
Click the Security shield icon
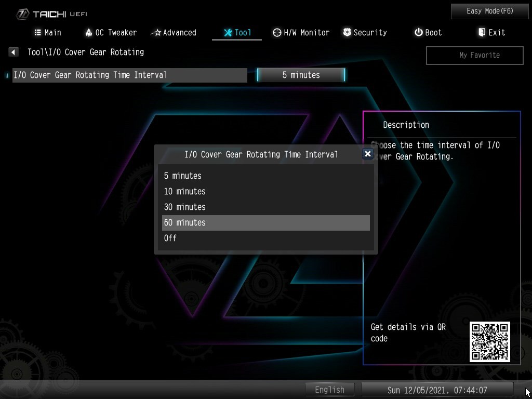(x=347, y=32)
